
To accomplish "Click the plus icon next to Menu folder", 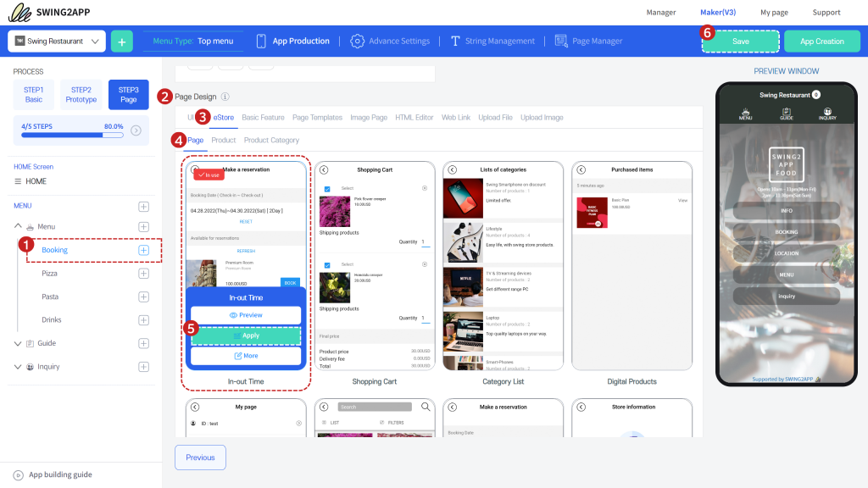I will pyautogui.click(x=143, y=227).
